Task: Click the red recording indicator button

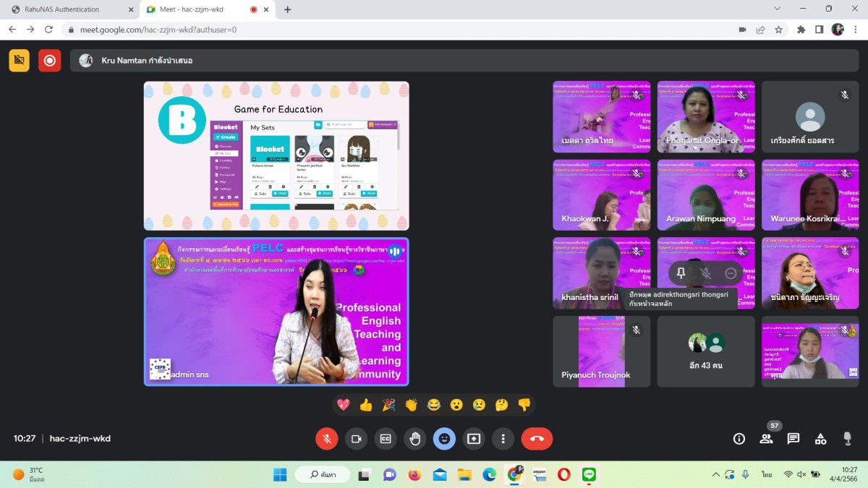Action: coord(50,61)
